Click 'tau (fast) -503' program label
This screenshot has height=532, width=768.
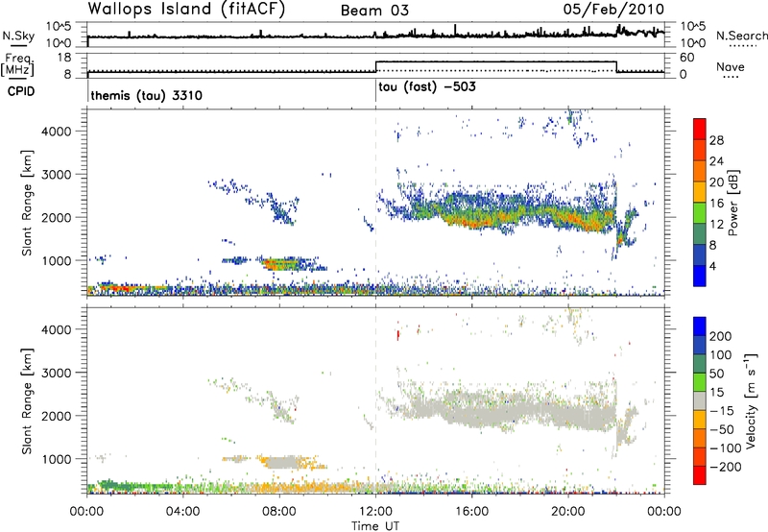(427, 87)
